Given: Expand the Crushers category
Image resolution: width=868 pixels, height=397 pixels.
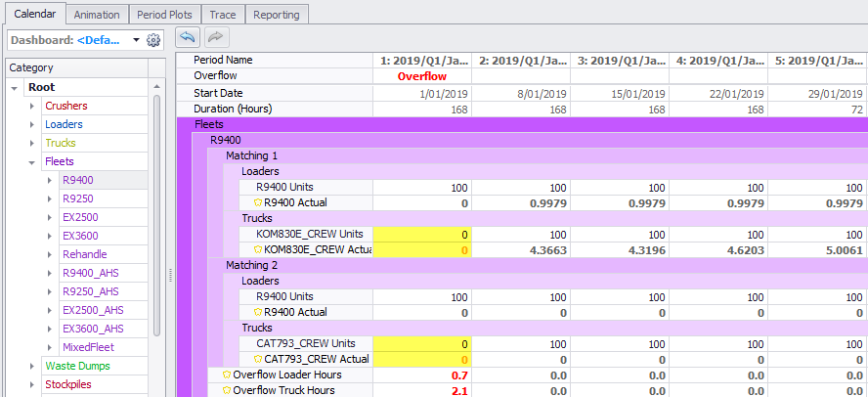Looking at the screenshot, I should click(x=34, y=107).
